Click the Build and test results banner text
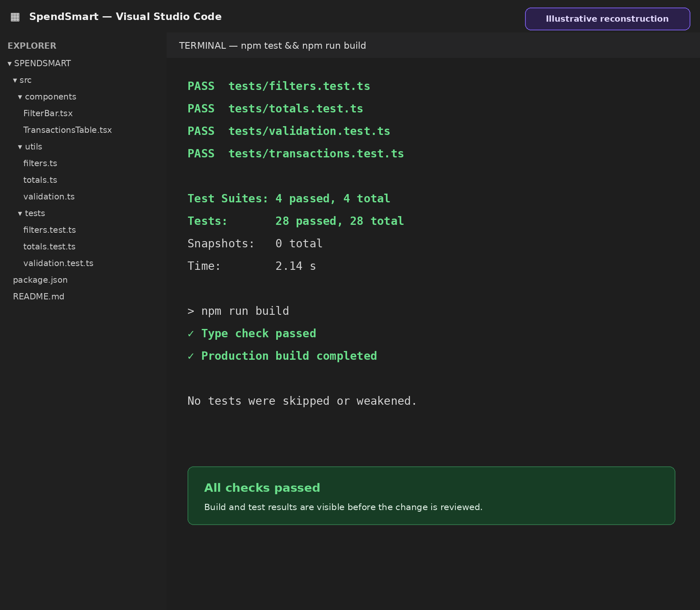 343,507
